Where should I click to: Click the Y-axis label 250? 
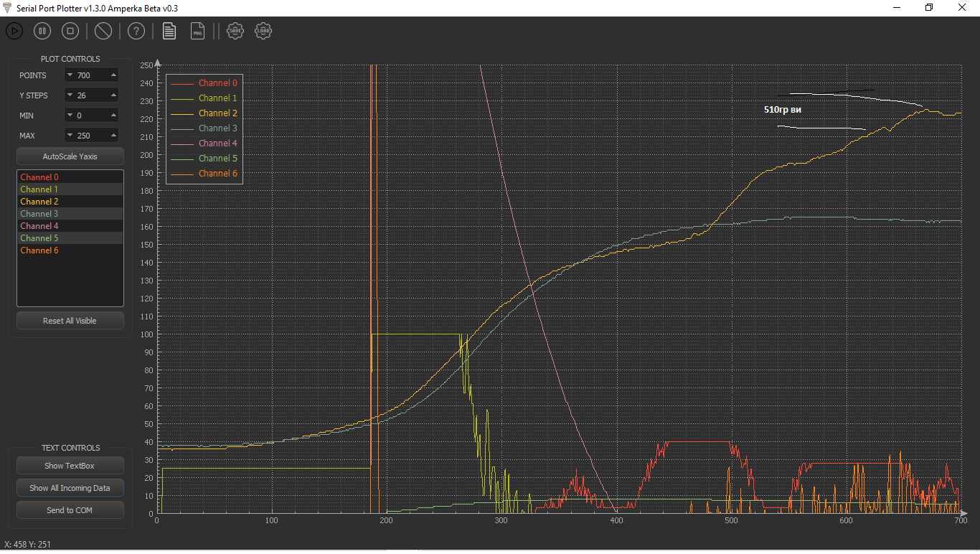(x=146, y=65)
